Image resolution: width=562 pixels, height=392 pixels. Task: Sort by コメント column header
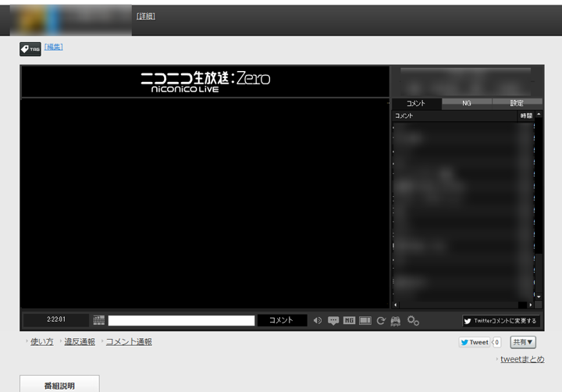(x=454, y=116)
